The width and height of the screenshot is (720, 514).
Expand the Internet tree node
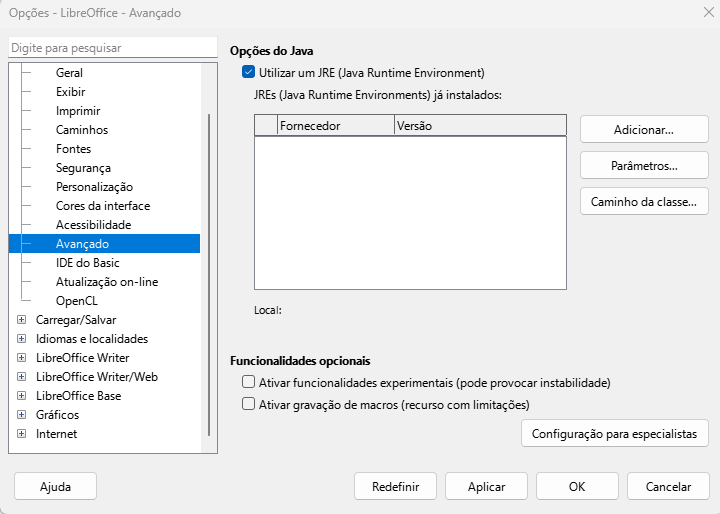click(22, 434)
